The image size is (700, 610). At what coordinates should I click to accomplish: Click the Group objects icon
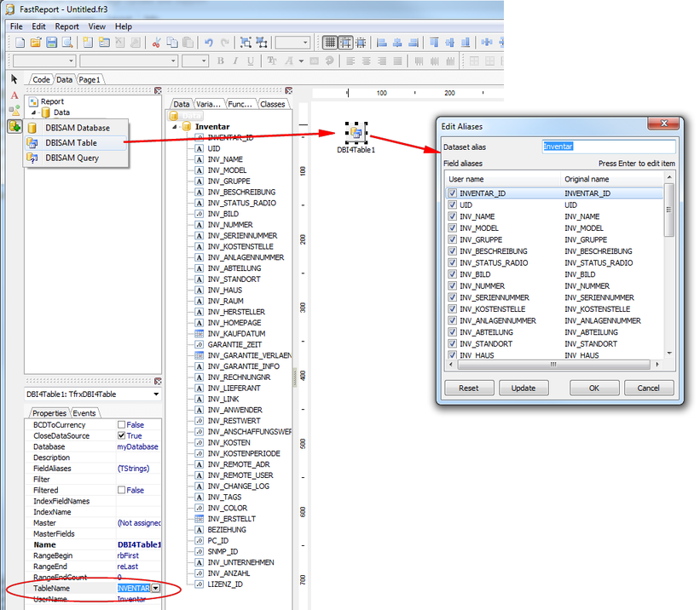click(246, 43)
